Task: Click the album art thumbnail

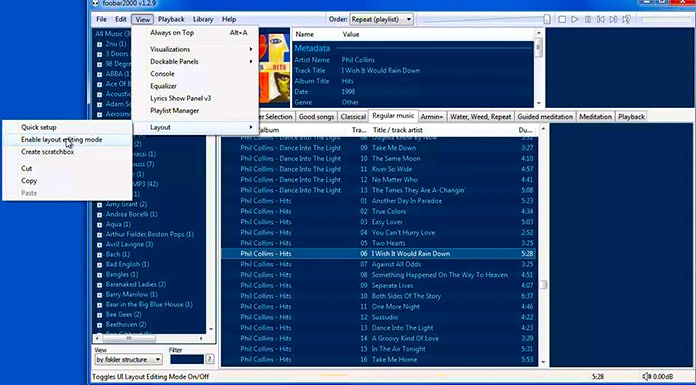Action: point(274,67)
